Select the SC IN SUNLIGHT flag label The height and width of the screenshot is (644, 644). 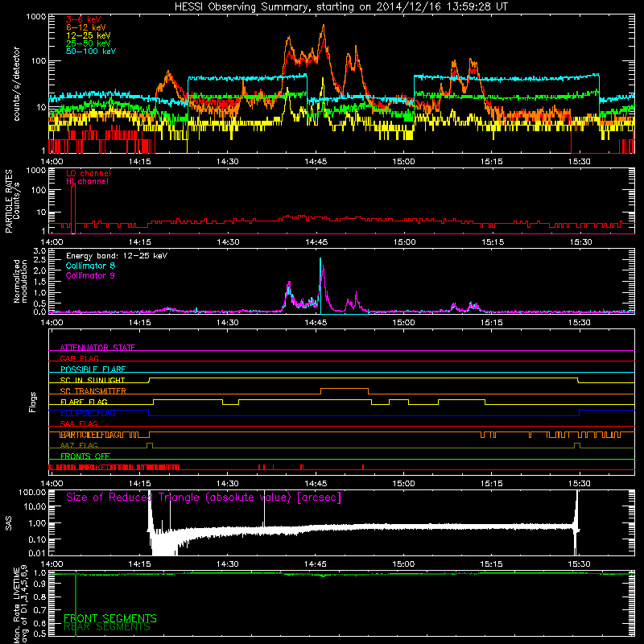93,380
